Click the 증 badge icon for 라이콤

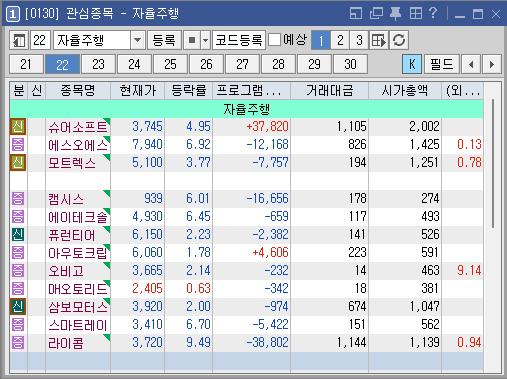click(18, 343)
